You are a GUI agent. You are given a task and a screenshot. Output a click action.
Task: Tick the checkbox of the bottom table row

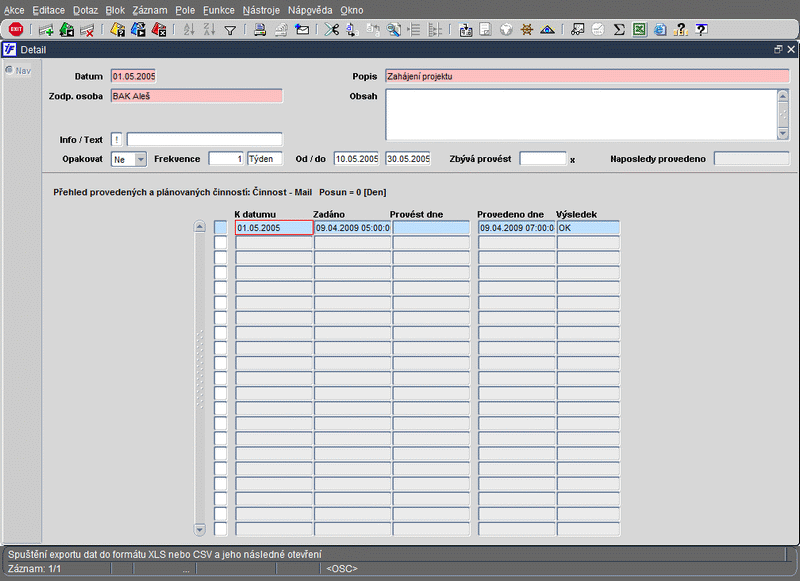220,529
